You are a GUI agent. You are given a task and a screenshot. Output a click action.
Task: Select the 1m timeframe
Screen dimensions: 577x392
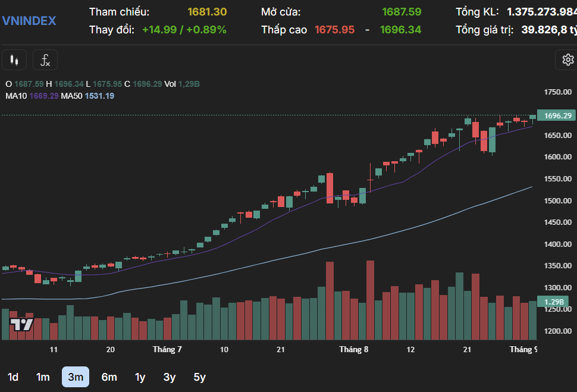[x=43, y=377]
